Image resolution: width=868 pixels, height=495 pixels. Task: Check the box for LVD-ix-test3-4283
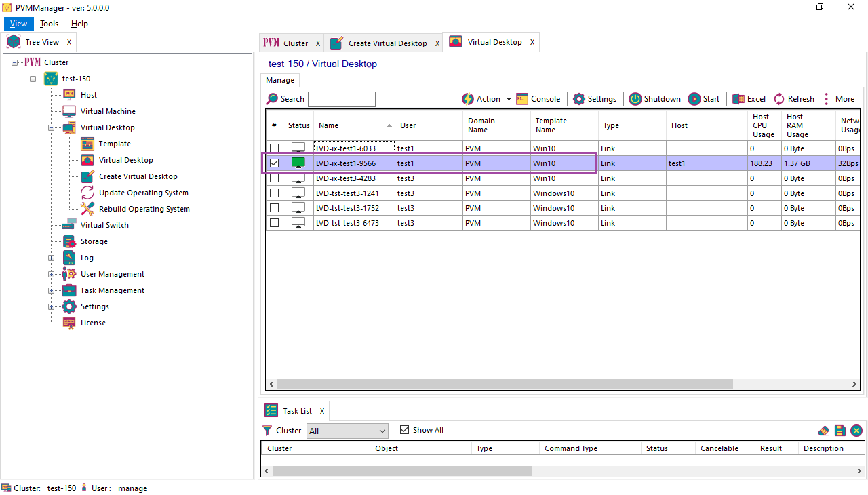coord(275,178)
